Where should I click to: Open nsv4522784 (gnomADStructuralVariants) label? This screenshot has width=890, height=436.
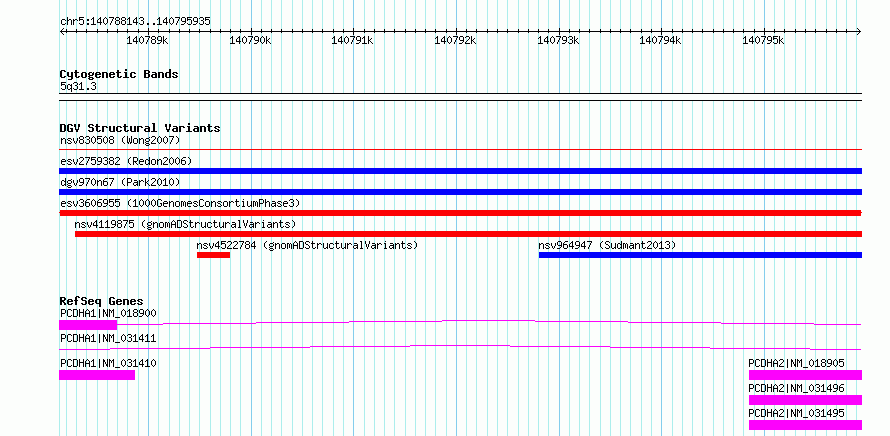(x=307, y=245)
